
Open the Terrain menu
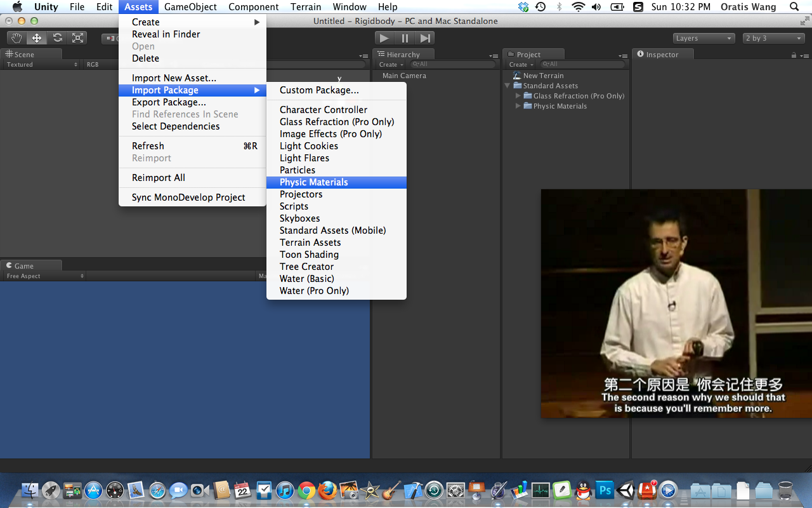pyautogui.click(x=306, y=7)
